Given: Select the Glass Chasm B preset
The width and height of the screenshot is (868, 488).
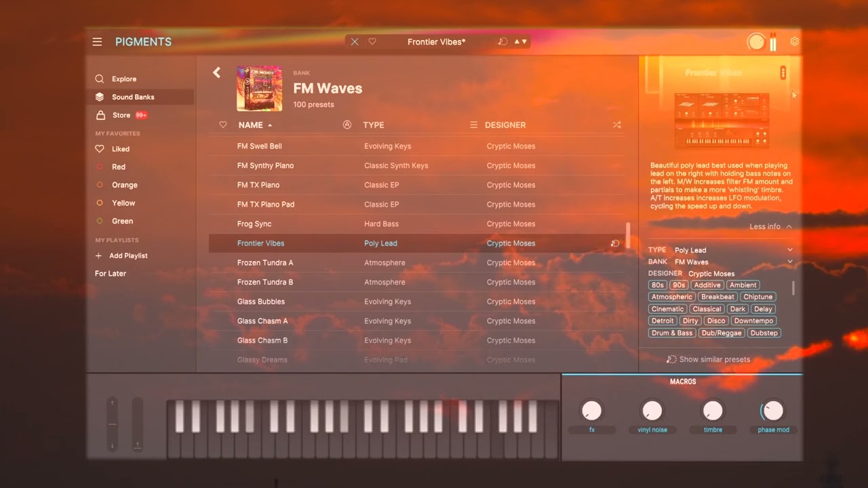Looking at the screenshot, I should [x=416, y=340].
